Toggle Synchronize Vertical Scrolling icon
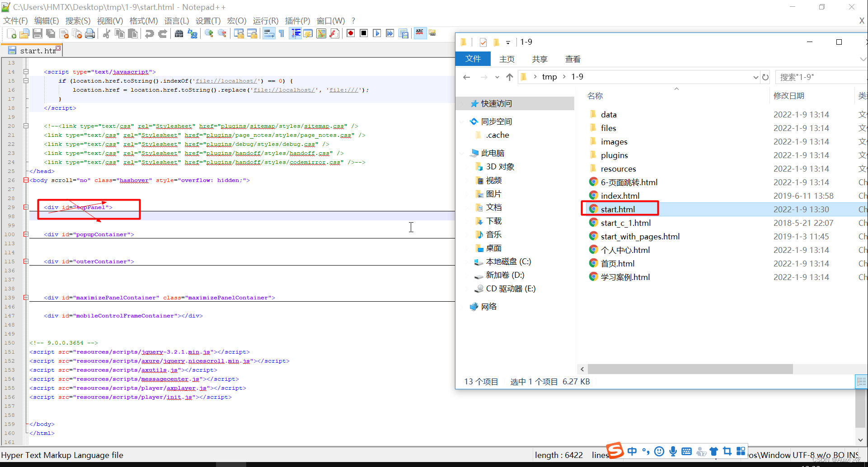 239,33
